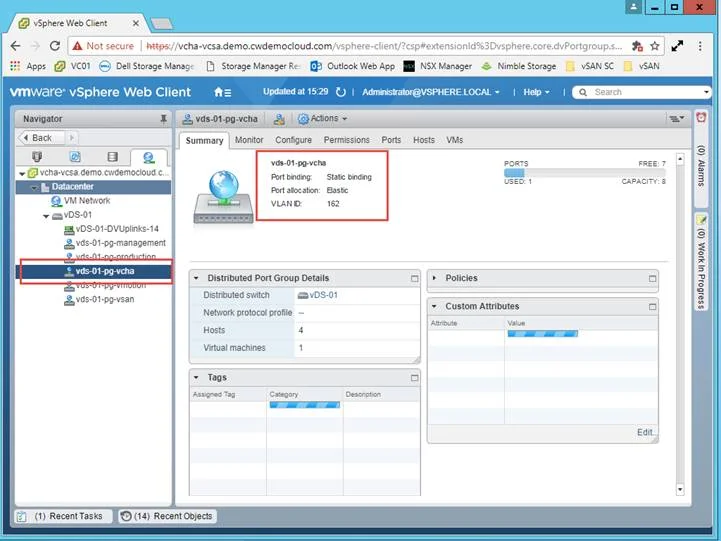Collapse the Datacenter tree node

(34, 188)
